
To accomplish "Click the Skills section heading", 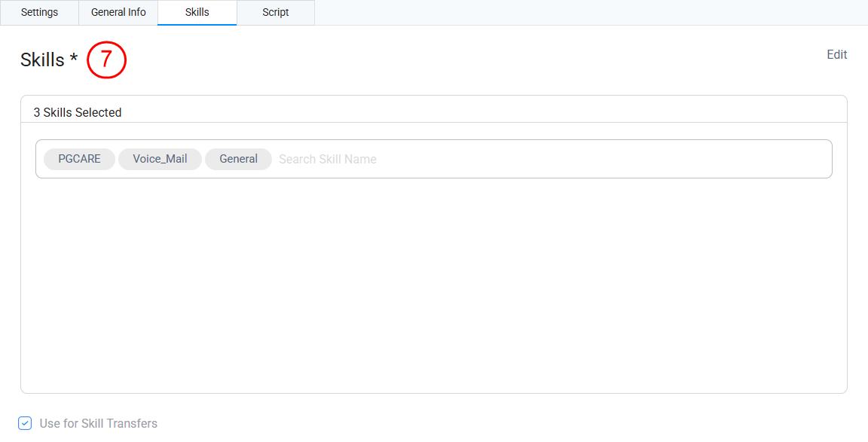I will pos(42,60).
